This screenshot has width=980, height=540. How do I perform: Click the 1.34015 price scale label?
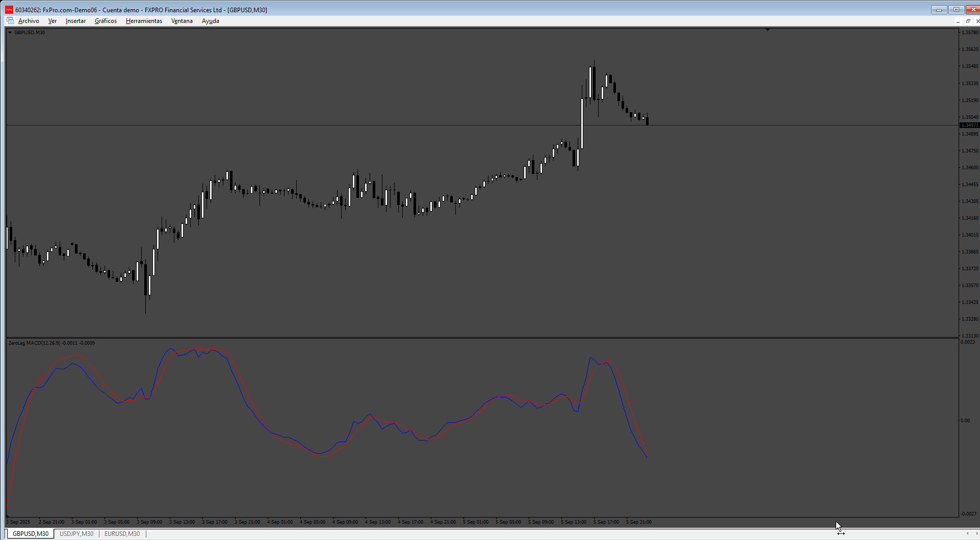pos(970,235)
